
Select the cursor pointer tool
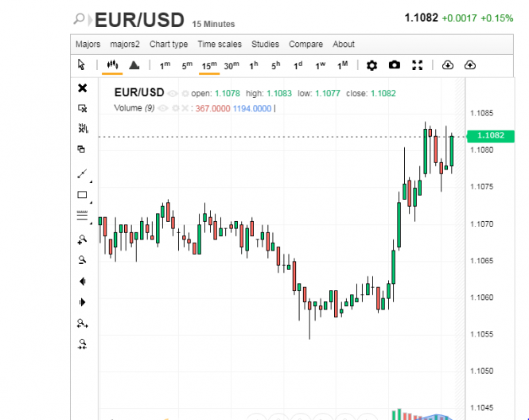(81, 64)
